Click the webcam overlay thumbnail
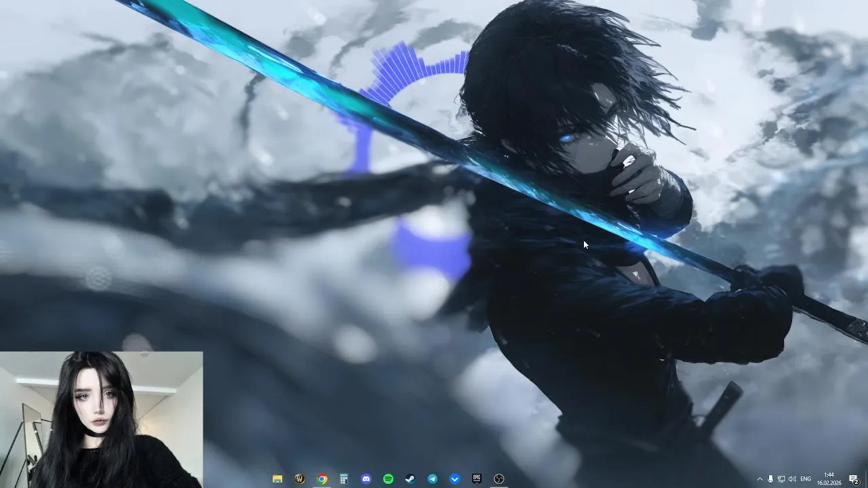Screen dimensions: 868x488 tap(101, 420)
